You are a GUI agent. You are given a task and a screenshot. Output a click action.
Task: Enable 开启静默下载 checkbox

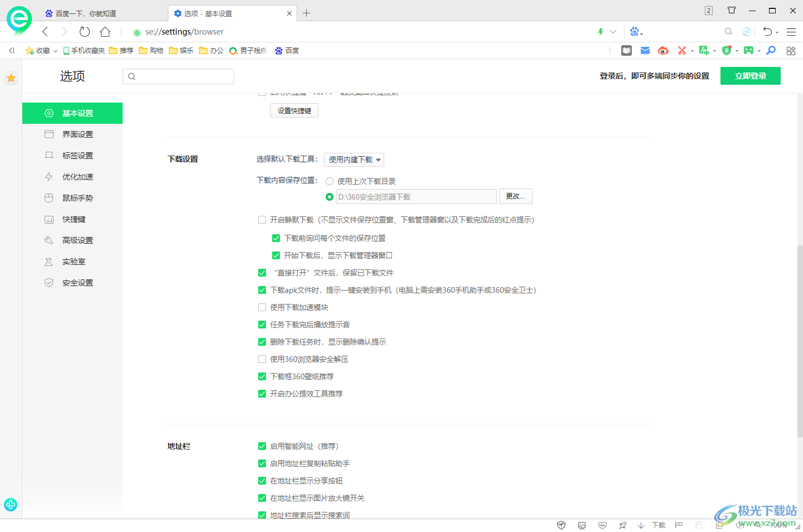(x=262, y=220)
